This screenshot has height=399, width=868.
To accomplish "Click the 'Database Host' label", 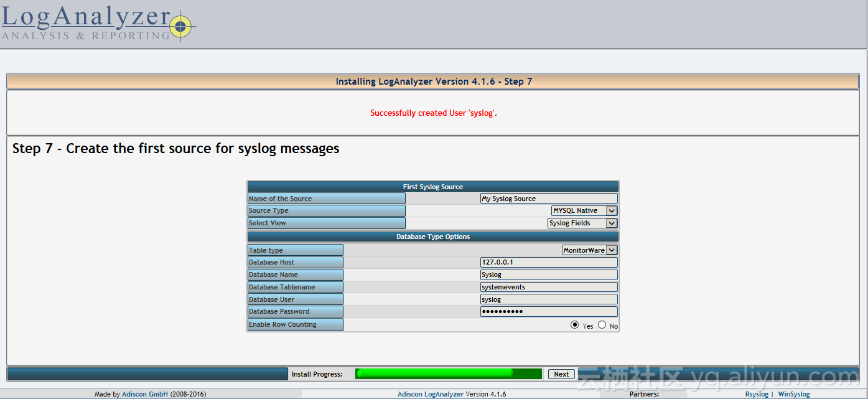I will click(x=296, y=262).
